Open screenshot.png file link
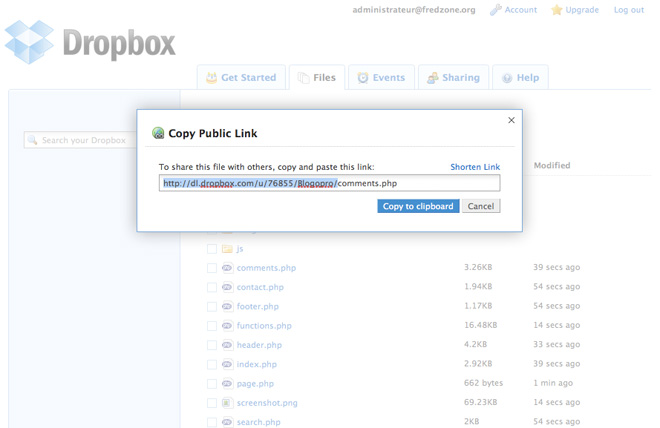Viewport: 660px width, 428px height. click(x=267, y=403)
